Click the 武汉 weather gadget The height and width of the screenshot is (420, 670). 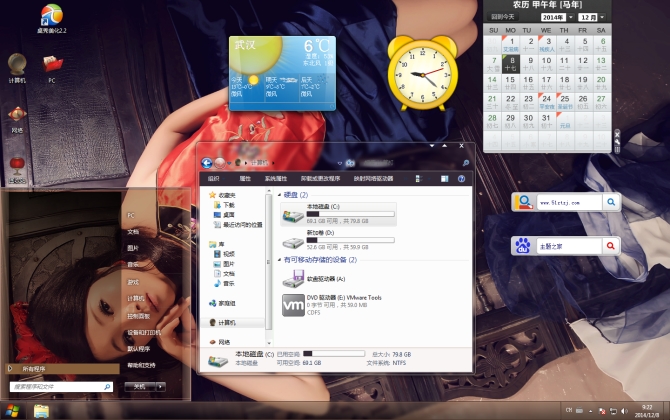click(x=282, y=73)
